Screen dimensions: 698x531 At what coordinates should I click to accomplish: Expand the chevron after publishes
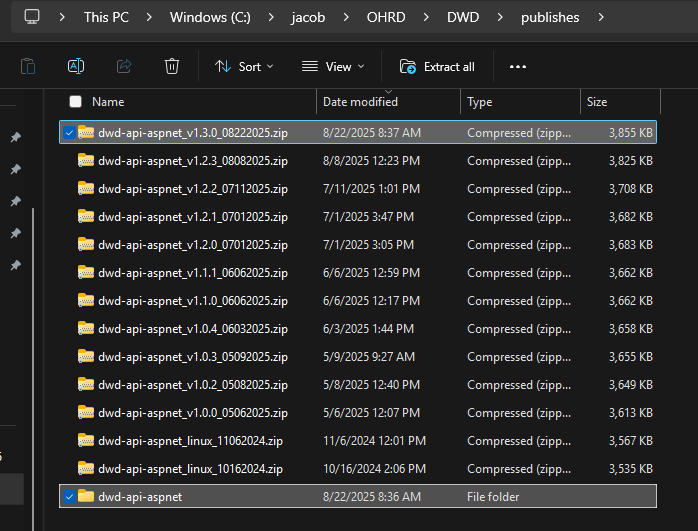click(601, 17)
